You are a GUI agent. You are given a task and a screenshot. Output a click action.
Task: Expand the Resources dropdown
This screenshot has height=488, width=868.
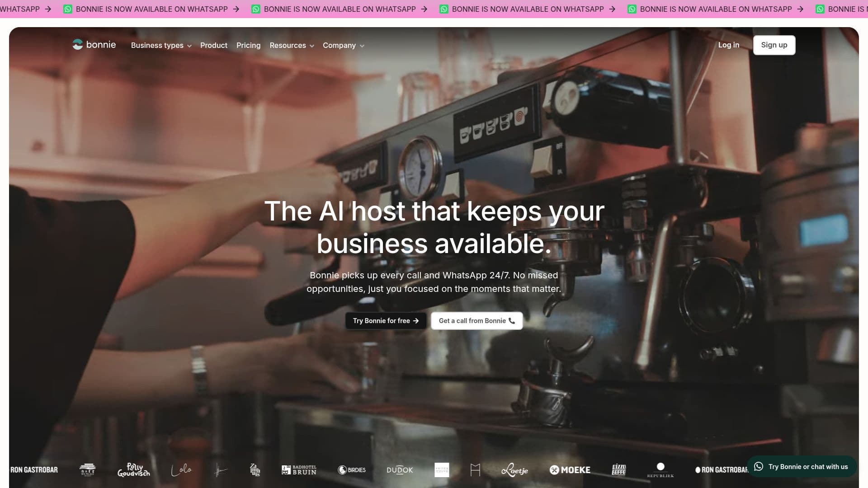pos(292,46)
